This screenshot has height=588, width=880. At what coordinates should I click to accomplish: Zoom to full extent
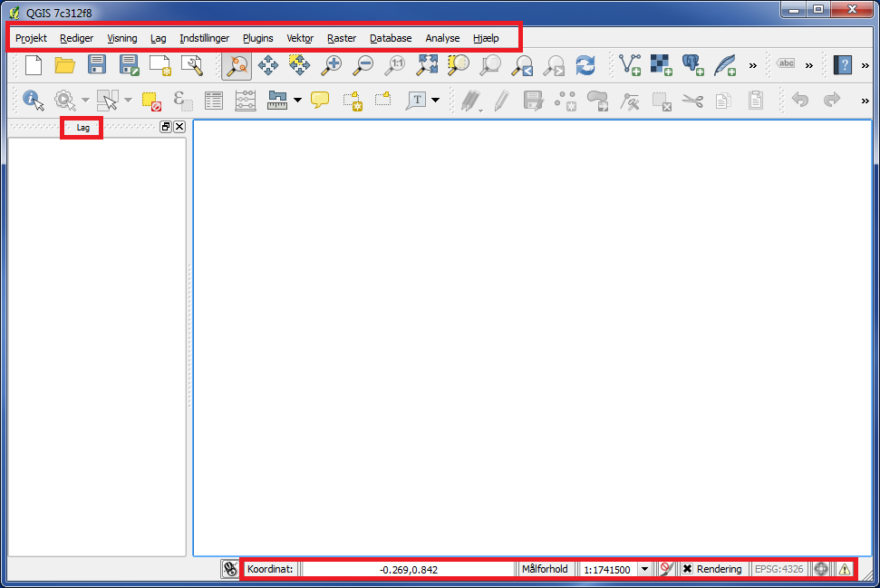tap(427, 65)
